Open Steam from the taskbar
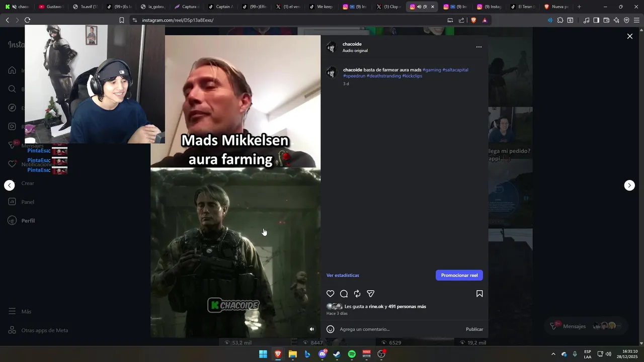 point(337,354)
